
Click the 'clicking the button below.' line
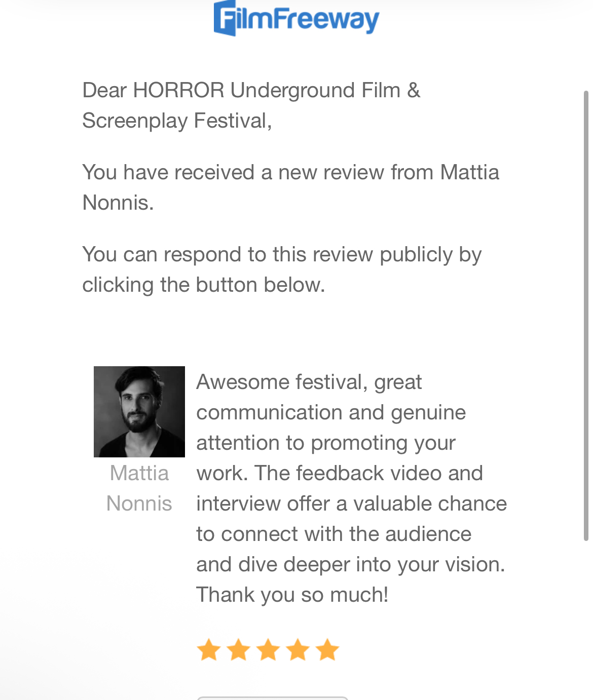pyautogui.click(x=203, y=285)
